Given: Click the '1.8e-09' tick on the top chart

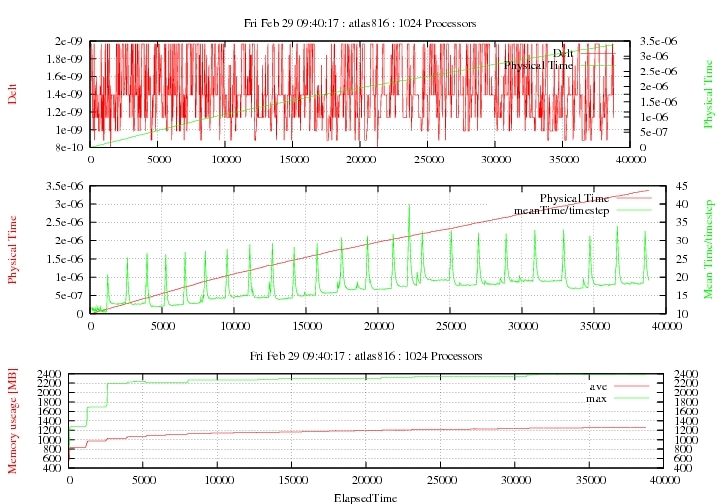Looking at the screenshot, I should [x=65, y=59].
